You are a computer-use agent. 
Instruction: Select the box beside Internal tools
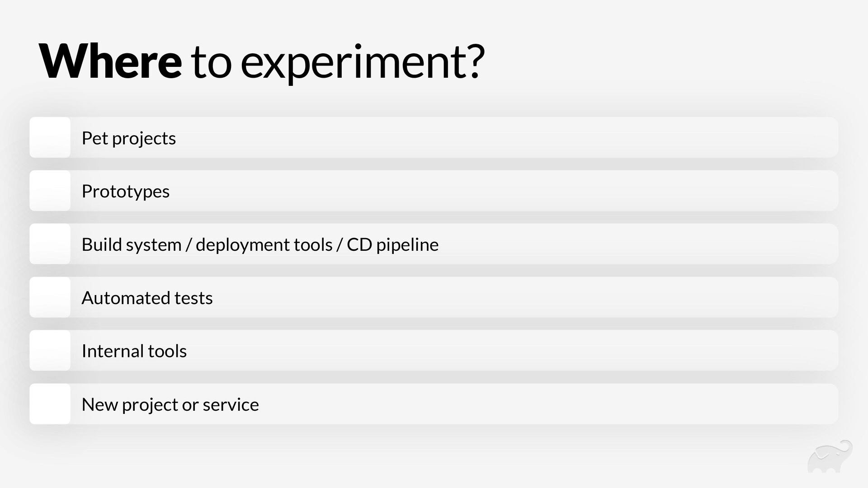(x=50, y=351)
